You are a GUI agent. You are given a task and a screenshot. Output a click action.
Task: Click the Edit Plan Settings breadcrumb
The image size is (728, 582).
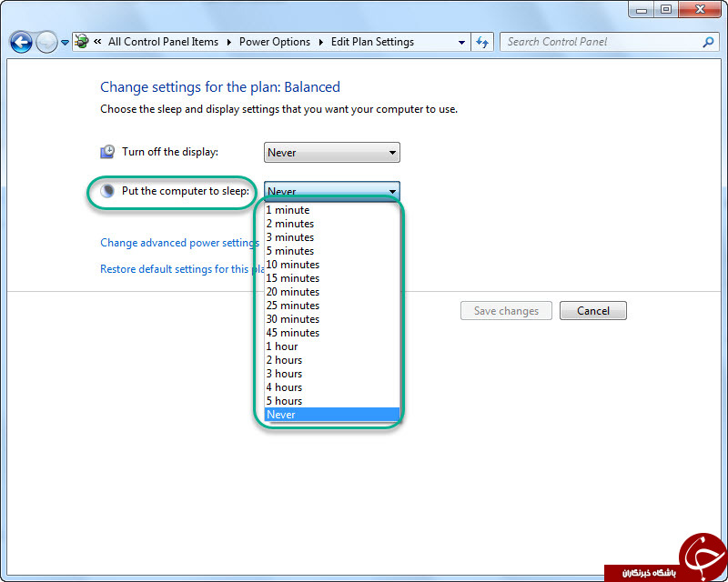tap(372, 42)
